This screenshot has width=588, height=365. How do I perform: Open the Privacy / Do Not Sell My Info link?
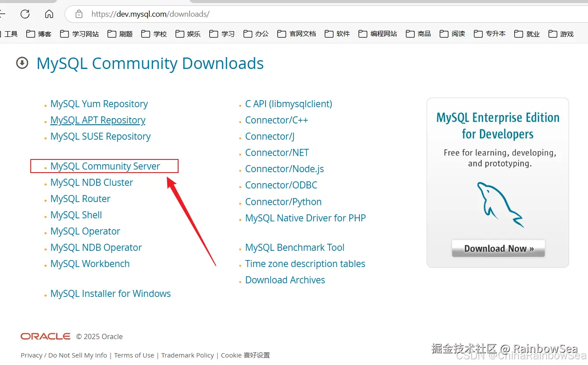[x=64, y=355]
